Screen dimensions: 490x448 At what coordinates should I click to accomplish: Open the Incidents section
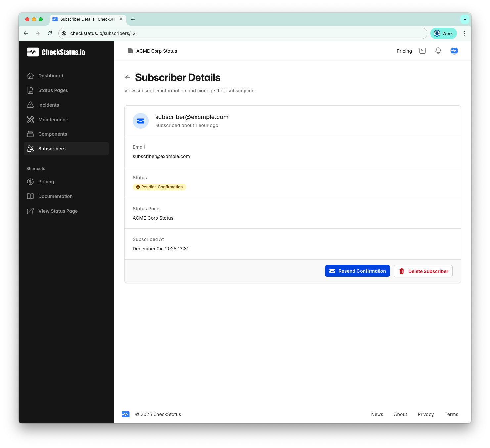click(48, 105)
